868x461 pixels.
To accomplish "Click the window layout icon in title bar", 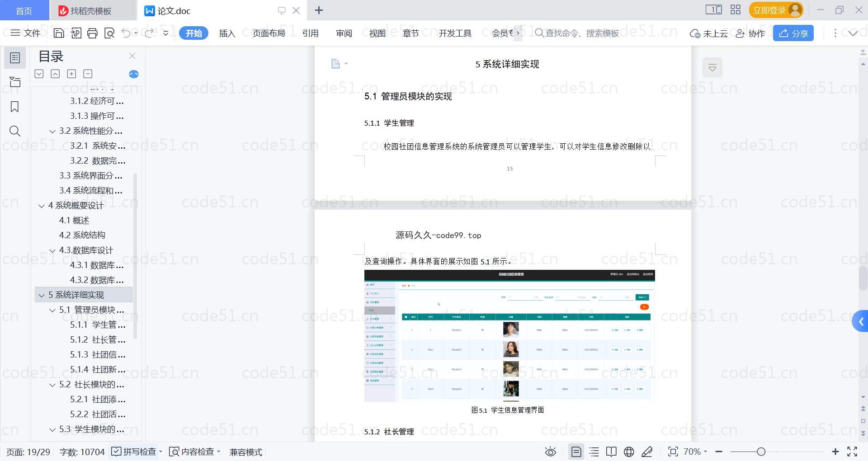I will (713, 10).
